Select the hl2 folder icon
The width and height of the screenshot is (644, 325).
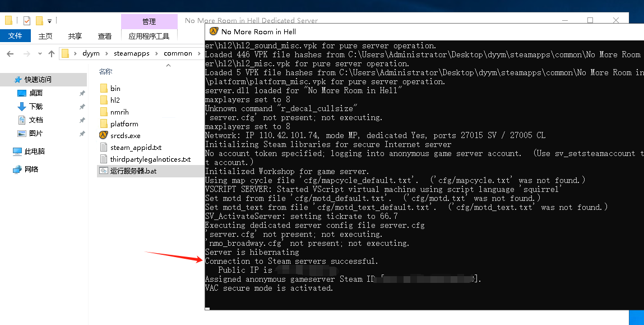click(104, 100)
